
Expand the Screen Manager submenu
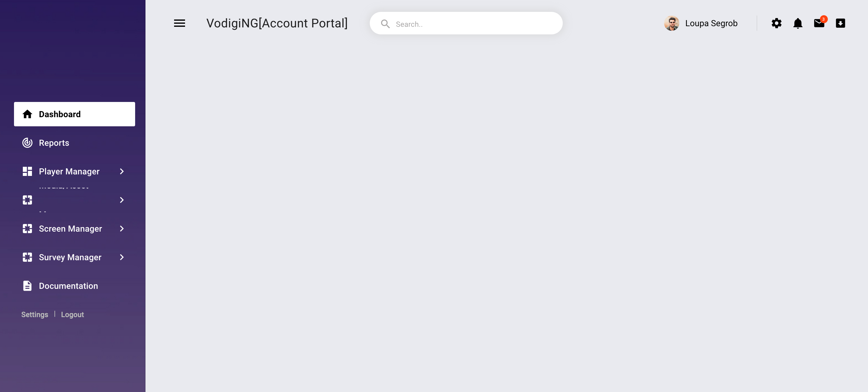pos(121,229)
